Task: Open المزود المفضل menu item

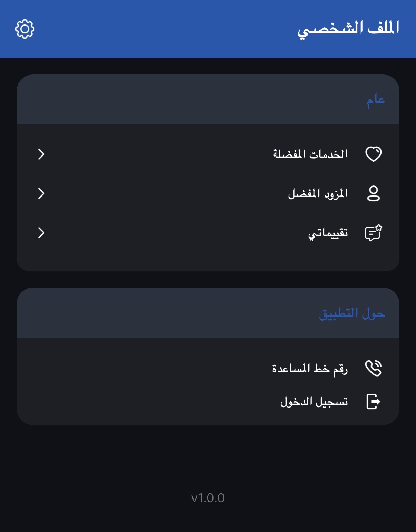Action: pos(318,194)
